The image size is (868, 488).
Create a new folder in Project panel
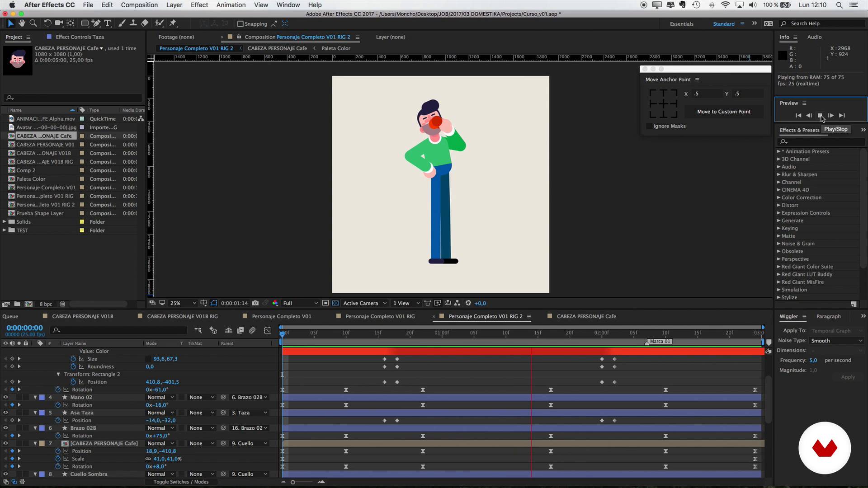click(x=17, y=304)
